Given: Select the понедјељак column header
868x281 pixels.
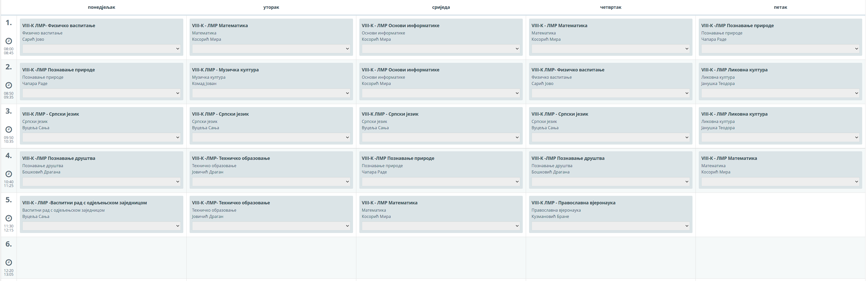Looking at the screenshot, I should tap(101, 7).
